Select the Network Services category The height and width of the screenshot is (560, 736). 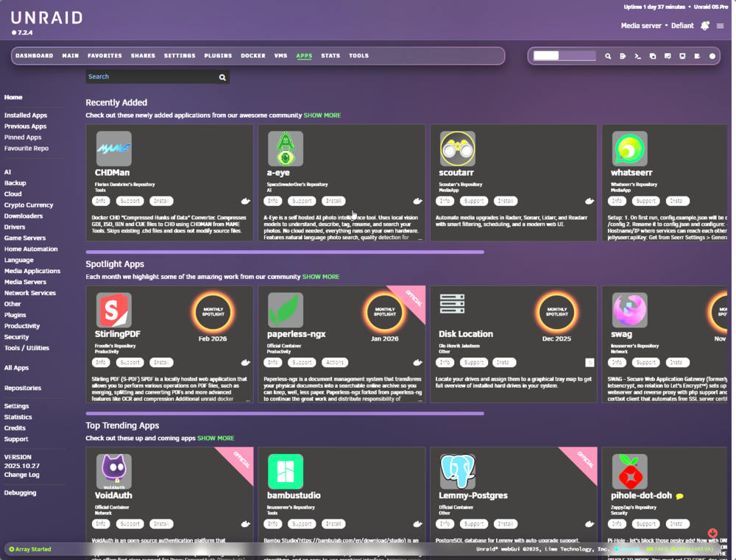coord(30,293)
